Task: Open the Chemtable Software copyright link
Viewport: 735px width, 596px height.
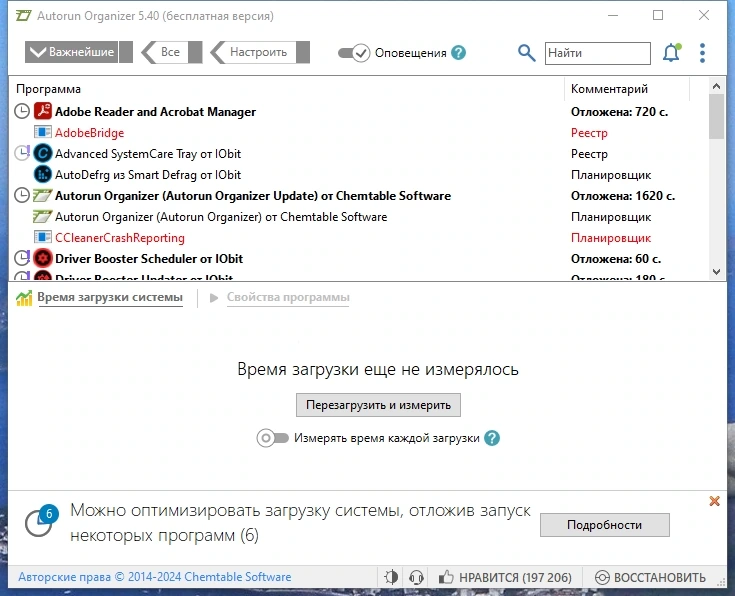Action: click(x=155, y=577)
